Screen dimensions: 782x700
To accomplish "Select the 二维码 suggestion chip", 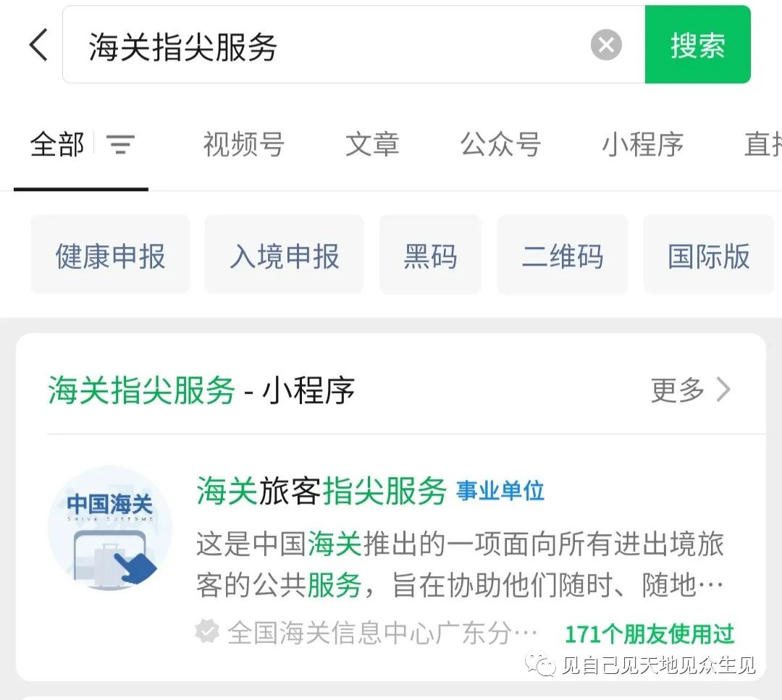I will tap(562, 255).
